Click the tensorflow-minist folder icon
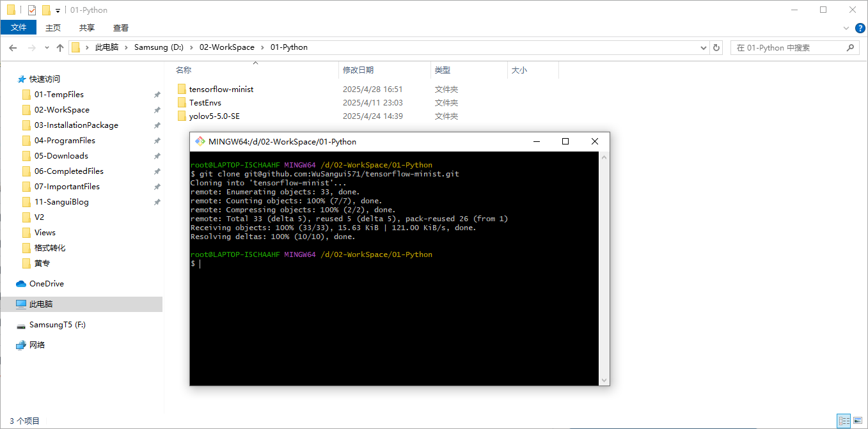Viewport: 868px width, 429px height. [x=182, y=89]
